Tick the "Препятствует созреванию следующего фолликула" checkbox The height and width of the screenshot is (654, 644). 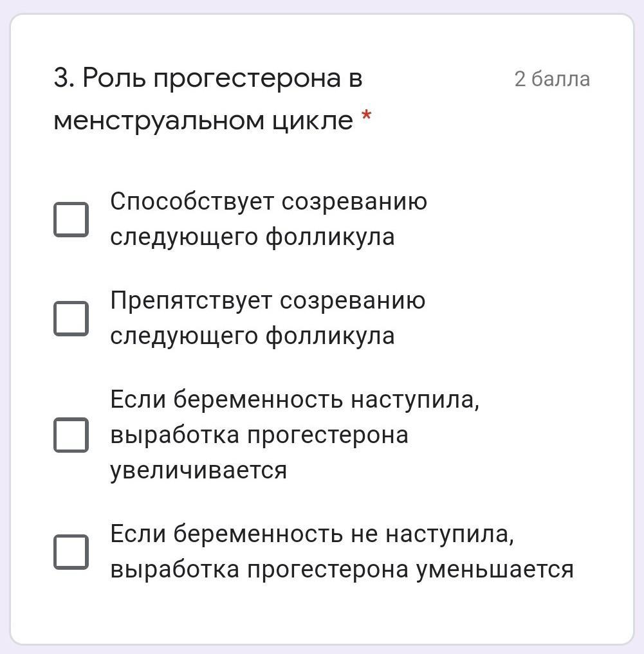point(71,318)
